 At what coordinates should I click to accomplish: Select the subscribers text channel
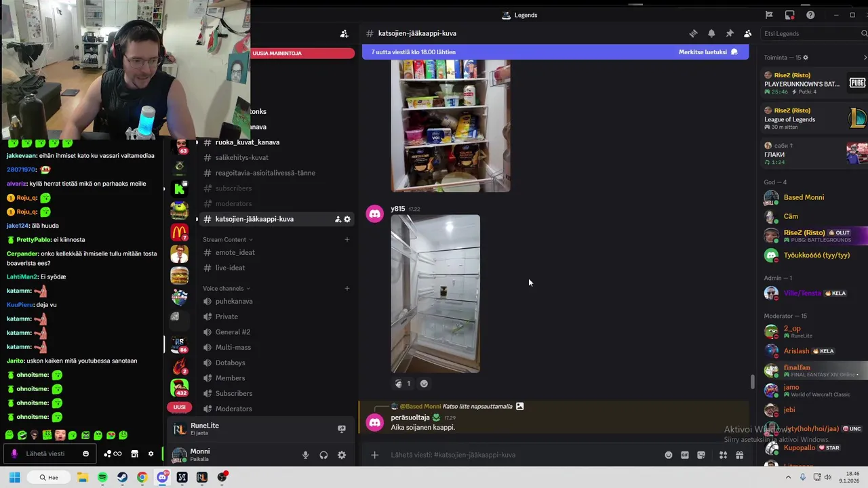point(233,188)
